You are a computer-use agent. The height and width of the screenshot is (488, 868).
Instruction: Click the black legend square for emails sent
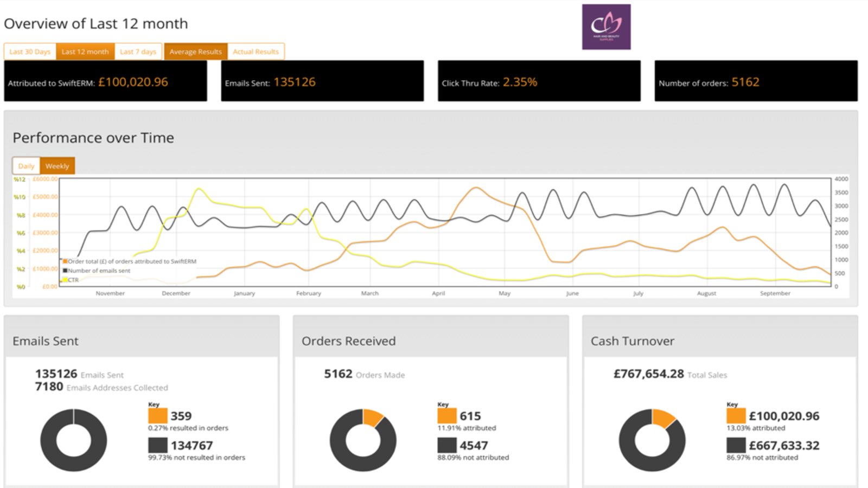click(65, 271)
